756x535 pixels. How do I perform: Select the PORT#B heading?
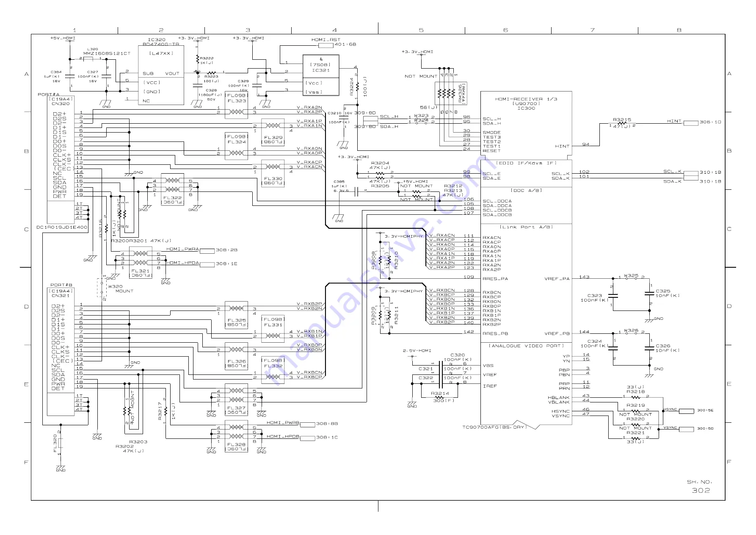click(61, 285)
